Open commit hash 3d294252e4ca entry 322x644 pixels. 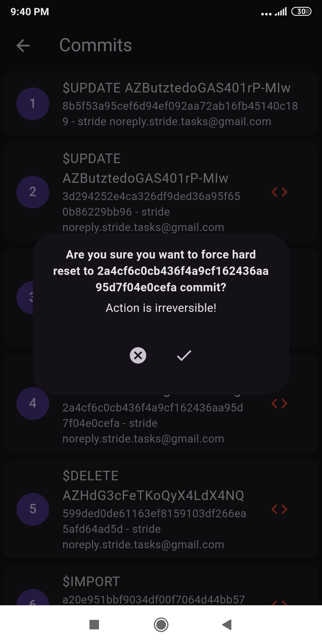click(151, 196)
